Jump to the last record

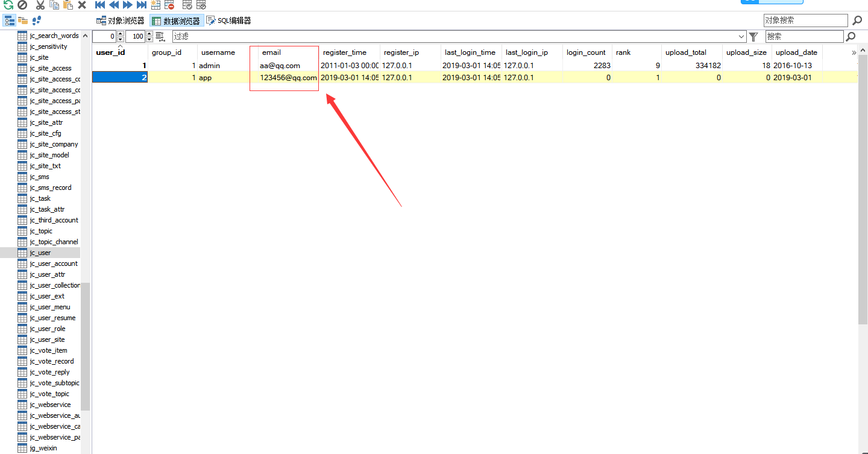click(x=141, y=5)
